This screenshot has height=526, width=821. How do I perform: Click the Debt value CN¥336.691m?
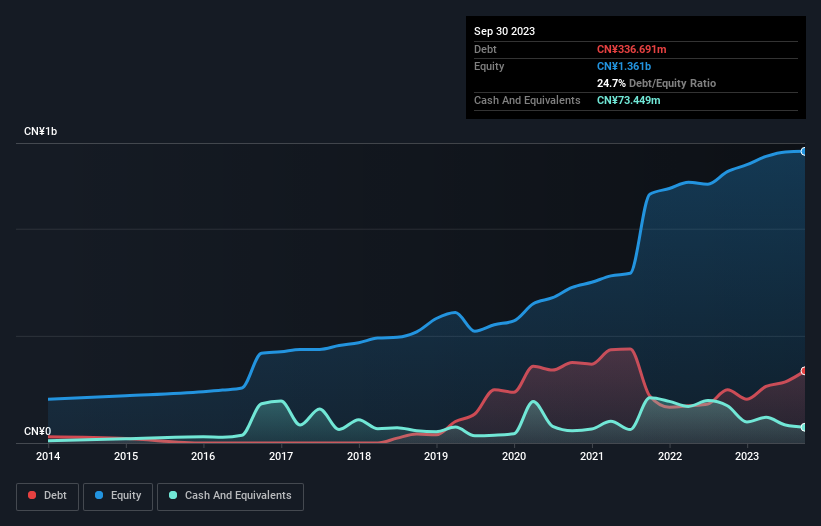point(631,49)
